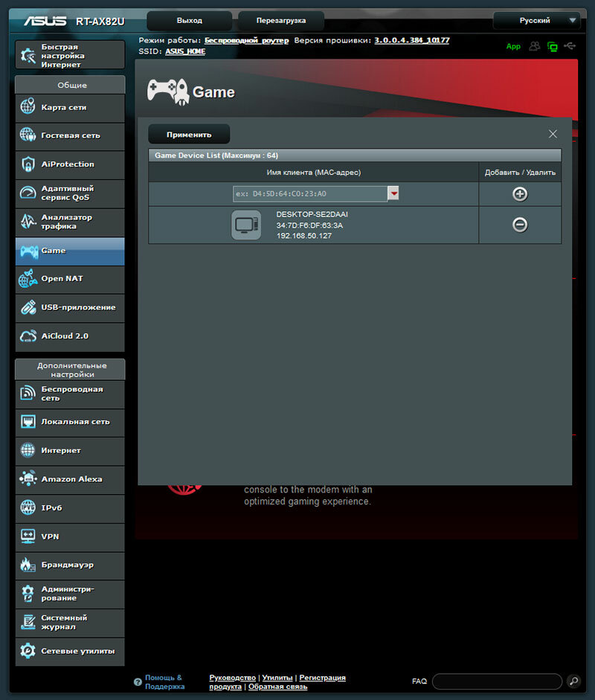Click the IP address 192.168.50.127
This screenshot has height=700, width=595.
coord(304,236)
